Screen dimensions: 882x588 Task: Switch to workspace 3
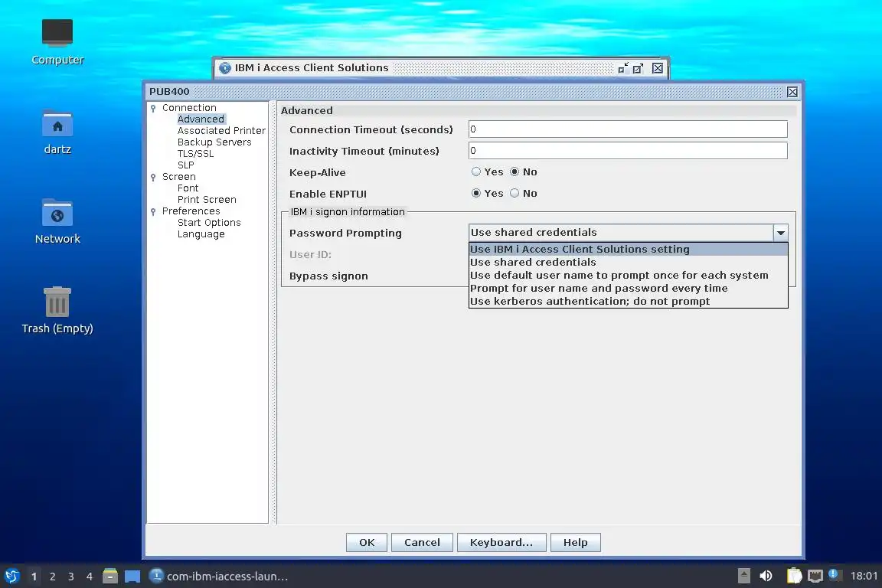pos(71,577)
